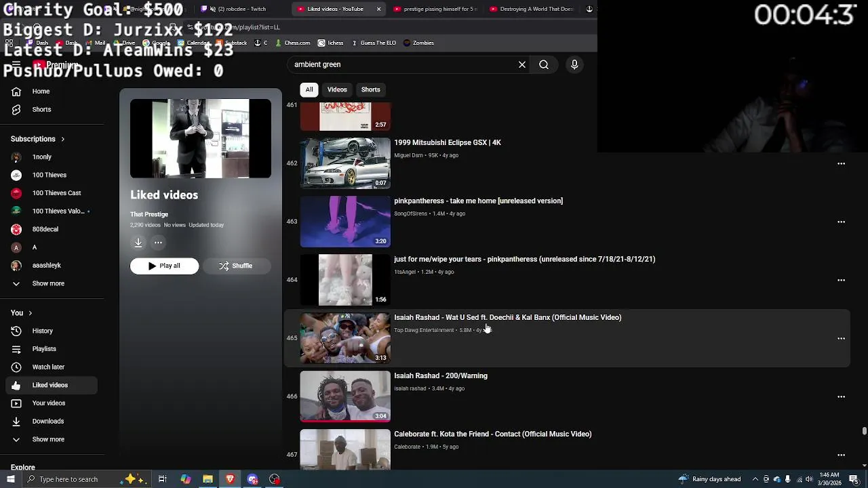Expand the You section header
The image size is (868, 488).
point(21,312)
